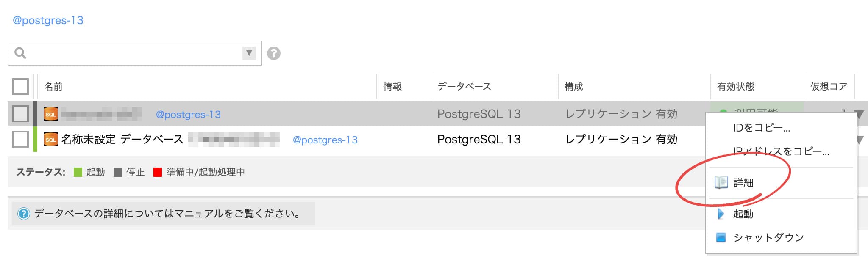This screenshot has width=868, height=275.
Task: Check the 名称未設定 データベース row checkbox
Action: point(20,139)
